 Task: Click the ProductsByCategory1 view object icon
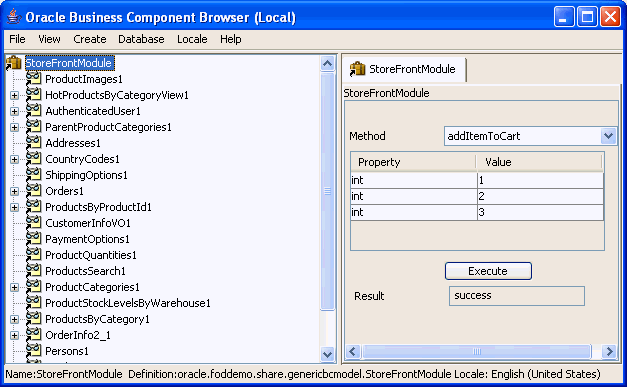(x=34, y=318)
